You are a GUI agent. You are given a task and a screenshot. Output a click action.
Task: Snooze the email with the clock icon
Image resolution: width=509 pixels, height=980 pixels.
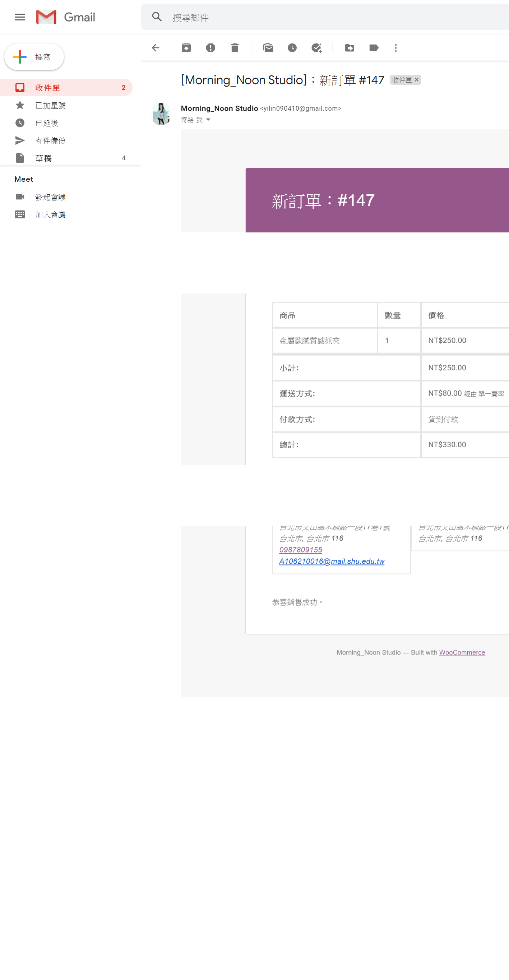292,48
